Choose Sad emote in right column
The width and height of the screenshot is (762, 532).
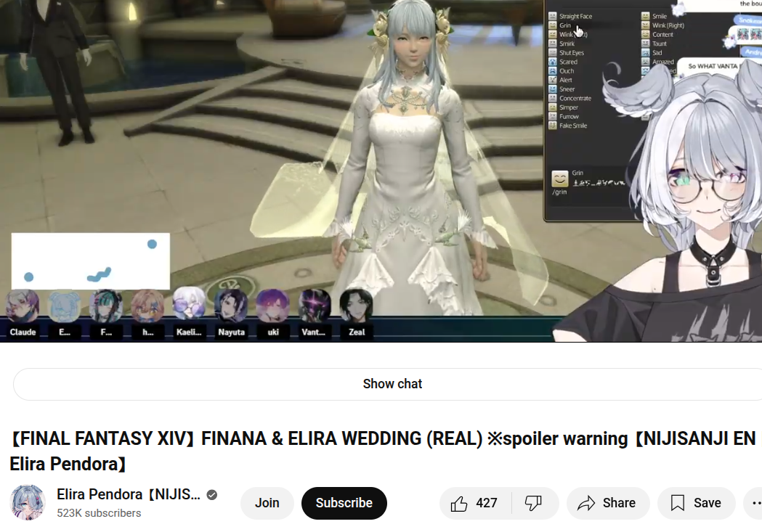(652, 53)
